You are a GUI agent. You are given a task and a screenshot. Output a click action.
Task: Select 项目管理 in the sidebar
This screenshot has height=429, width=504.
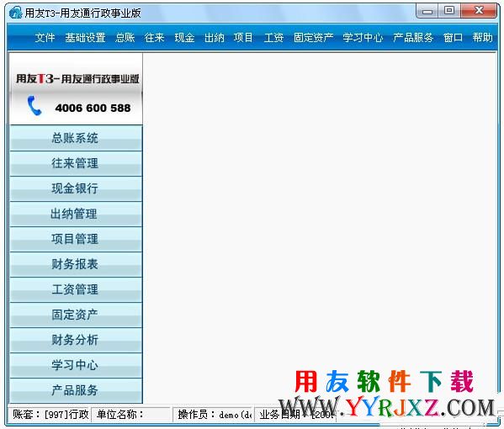(x=76, y=239)
